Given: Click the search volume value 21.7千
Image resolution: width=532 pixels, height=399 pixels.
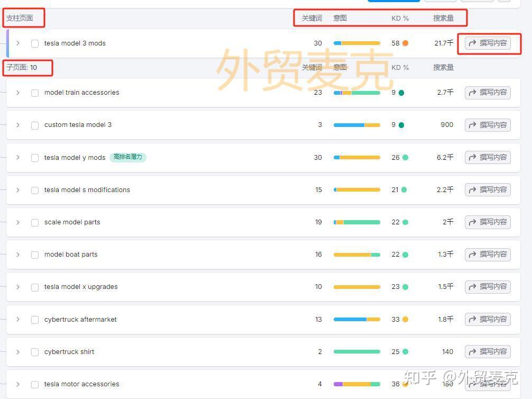Looking at the screenshot, I should (x=444, y=43).
